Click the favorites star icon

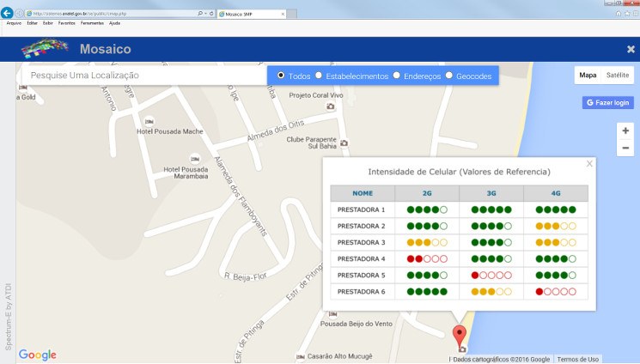pos(627,14)
